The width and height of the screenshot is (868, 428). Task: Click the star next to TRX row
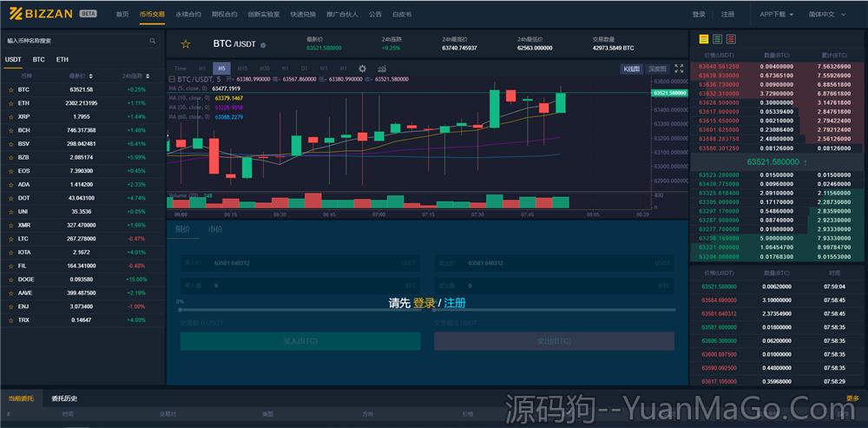[x=10, y=320]
